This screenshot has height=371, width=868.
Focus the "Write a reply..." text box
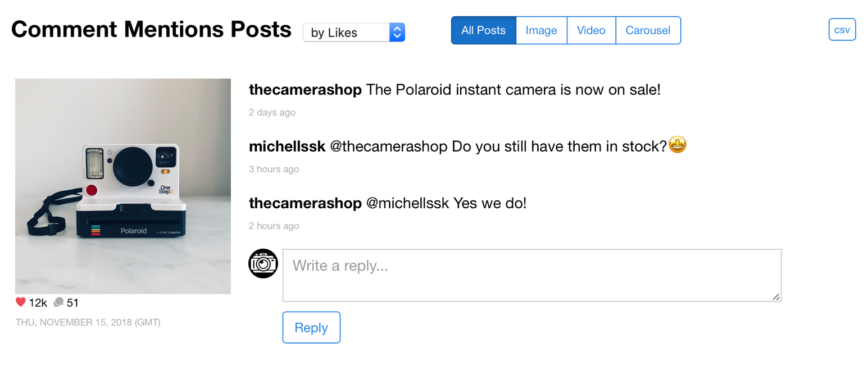531,275
